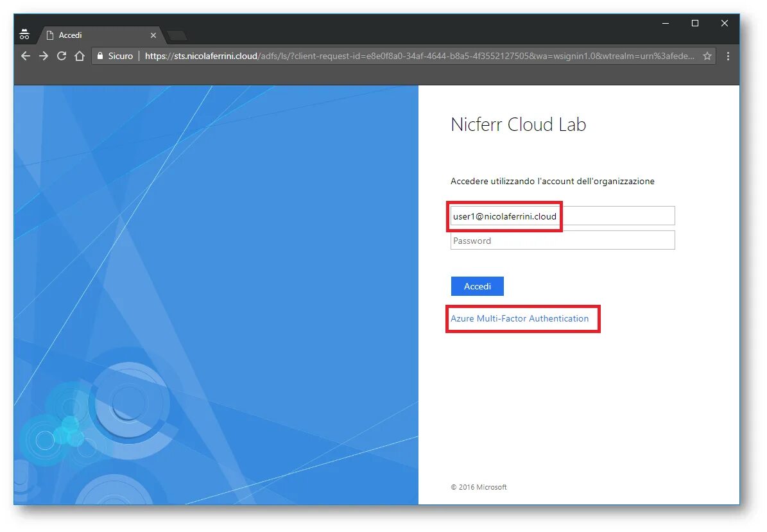The height and width of the screenshot is (532, 767).
Task: Open the Azure Multi-Factor Authentication link
Action: click(519, 318)
